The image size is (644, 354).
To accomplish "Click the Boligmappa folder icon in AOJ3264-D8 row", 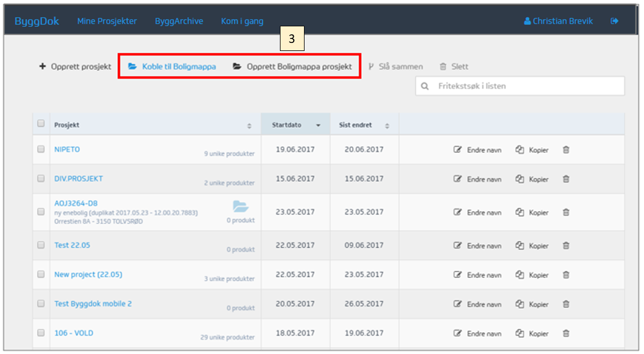I will tap(240, 206).
